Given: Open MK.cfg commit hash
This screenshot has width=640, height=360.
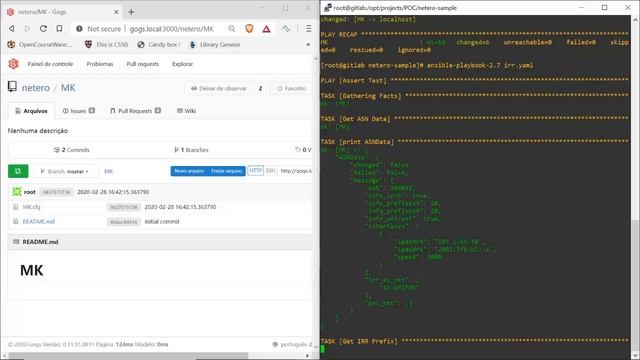Looking at the screenshot, I should click(123, 207).
